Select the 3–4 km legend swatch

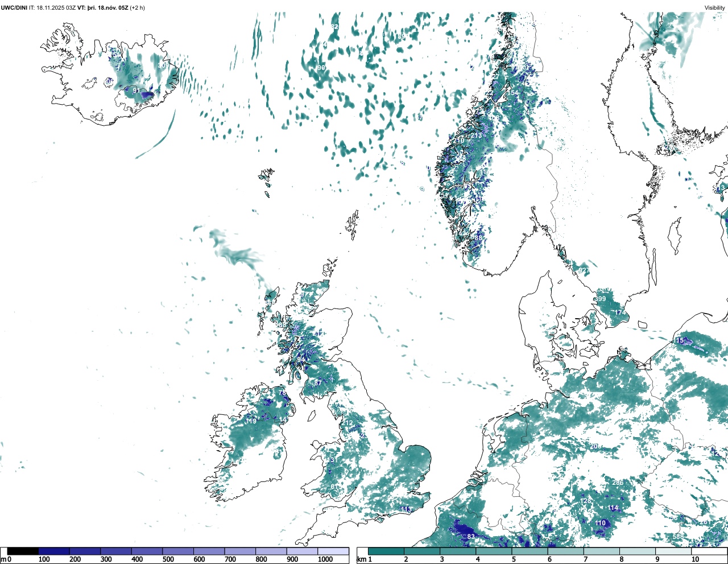coord(458,551)
